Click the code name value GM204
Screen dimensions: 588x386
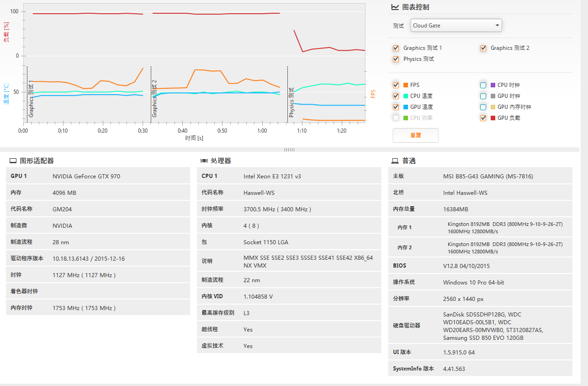click(62, 209)
